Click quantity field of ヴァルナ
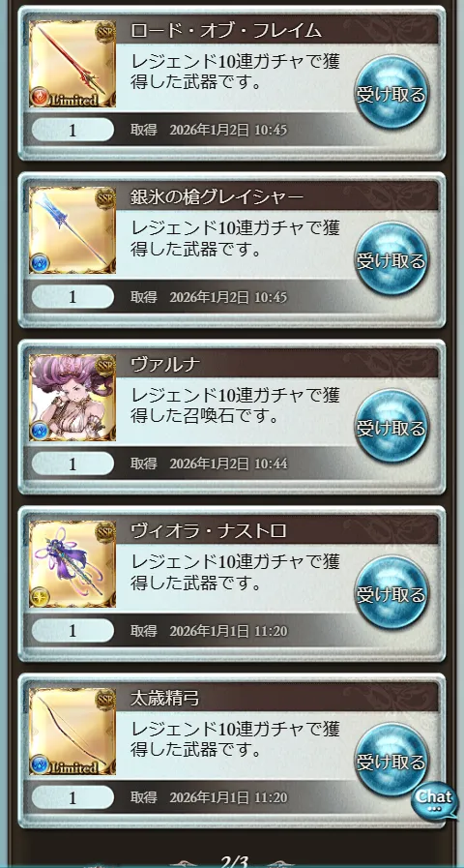Viewport: 464px width, 868px height. (72, 464)
